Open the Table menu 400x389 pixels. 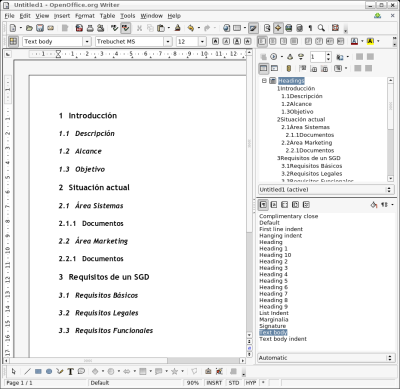[107, 16]
